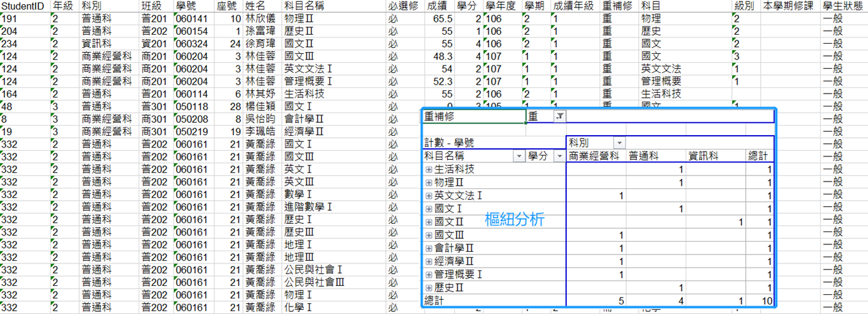Expand the 生活科技 row in pivot table
Image resolution: width=868 pixels, height=314 pixels.
point(429,170)
